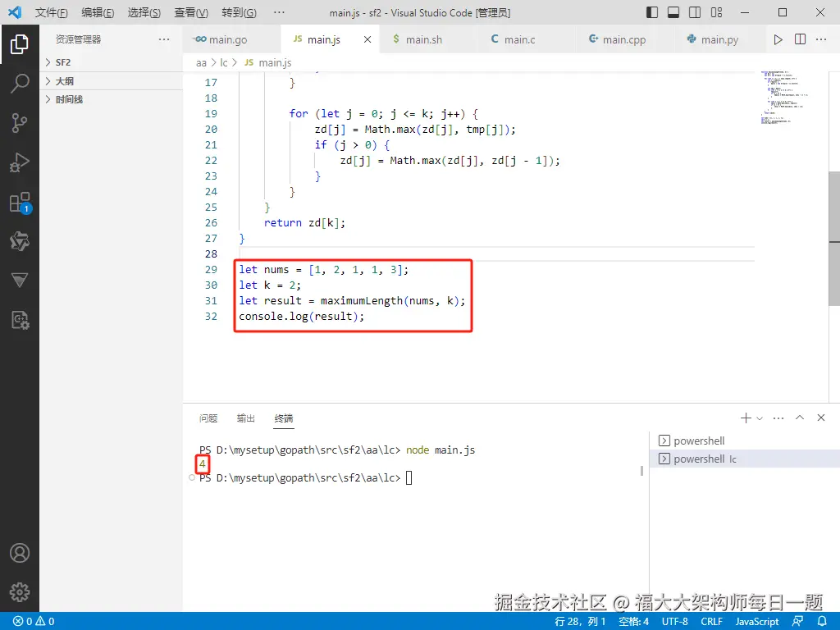Click line and column indicator 行 28, 列 1
The height and width of the screenshot is (630, 840).
[580, 621]
